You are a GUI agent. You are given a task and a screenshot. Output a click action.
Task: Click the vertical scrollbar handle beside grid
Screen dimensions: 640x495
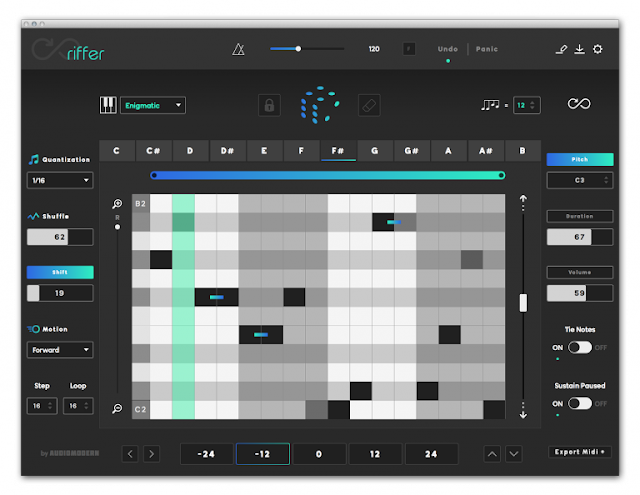tap(523, 303)
